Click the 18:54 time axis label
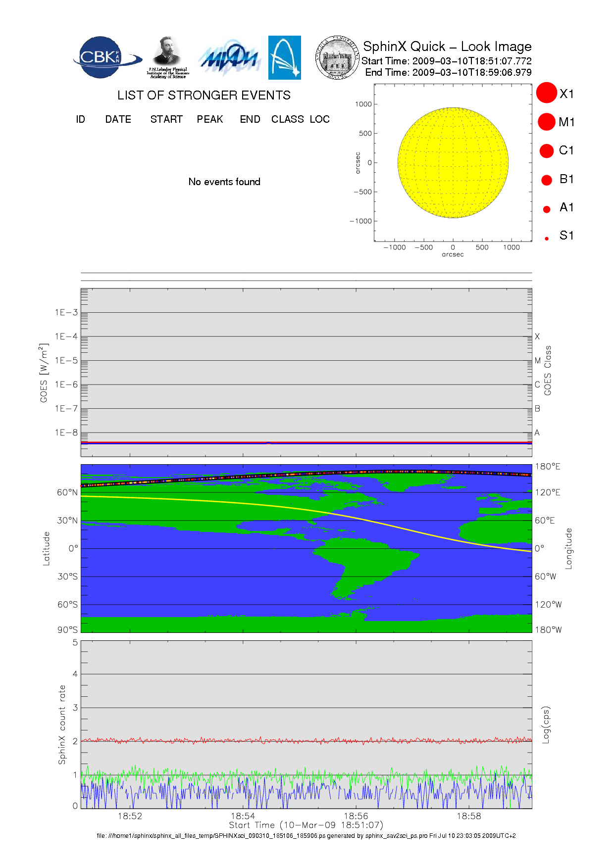Screen dimensions: 614x868 click(243, 816)
